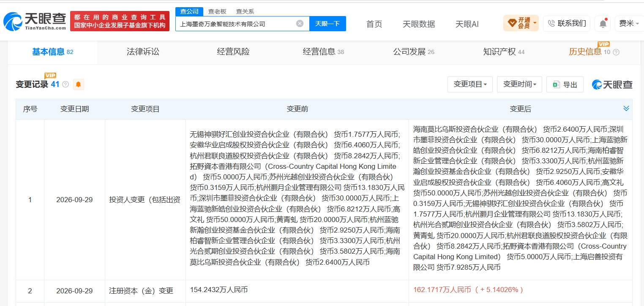Open the 法律诉讼 tab

[143, 52]
